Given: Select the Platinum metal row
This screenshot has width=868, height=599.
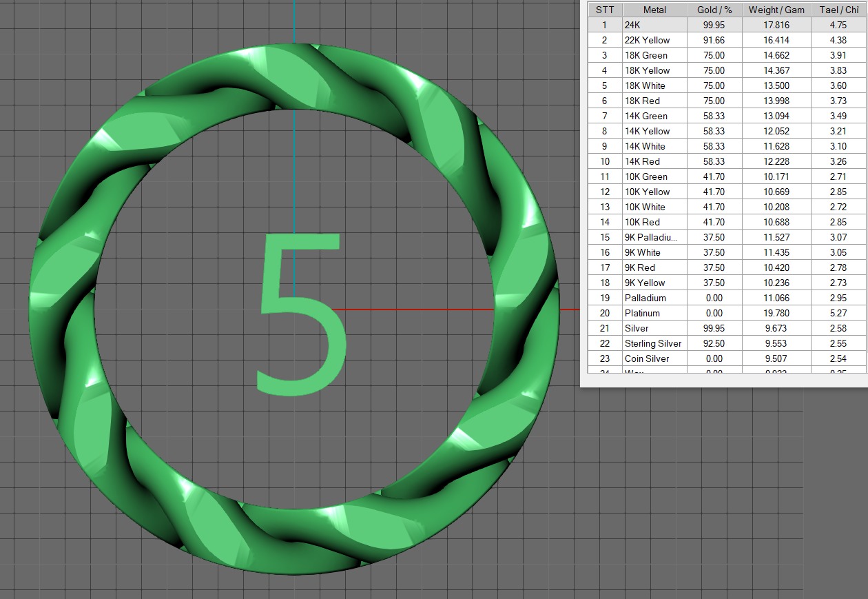Looking at the screenshot, I should pyautogui.click(x=727, y=313).
